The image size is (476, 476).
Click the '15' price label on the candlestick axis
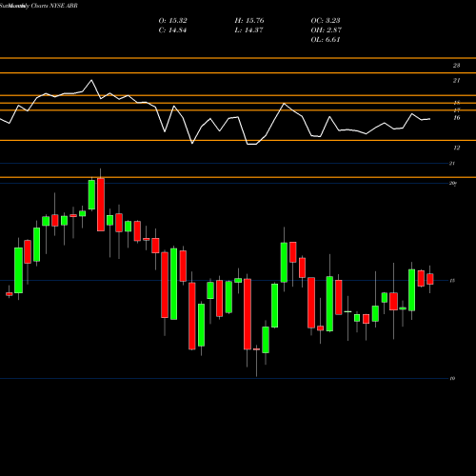coord(452,281)
